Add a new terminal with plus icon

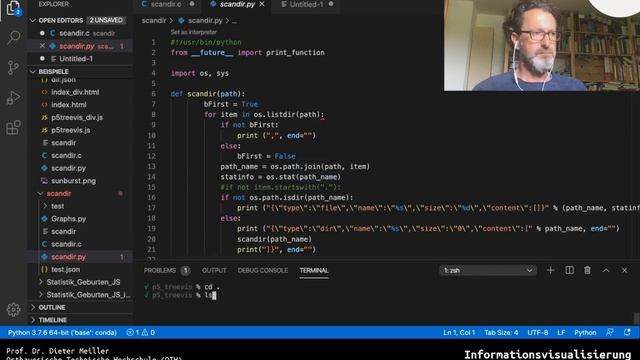tap(550, 270)
